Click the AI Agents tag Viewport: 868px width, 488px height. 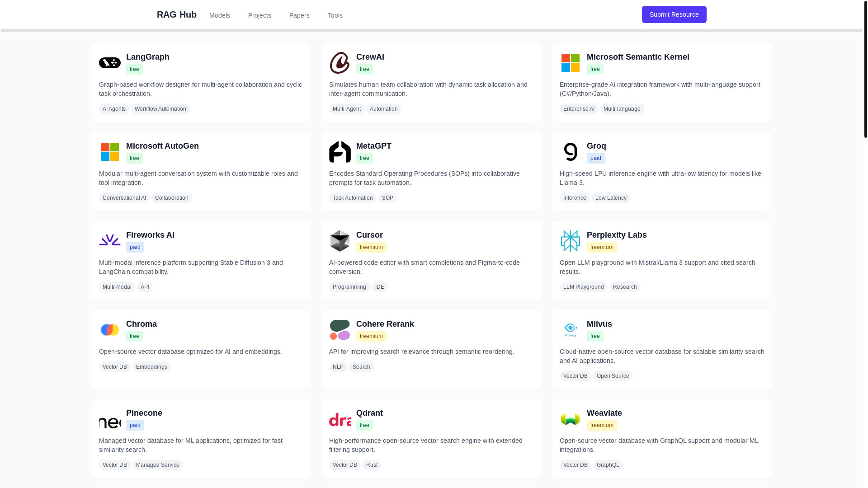[x=114, y=109]
